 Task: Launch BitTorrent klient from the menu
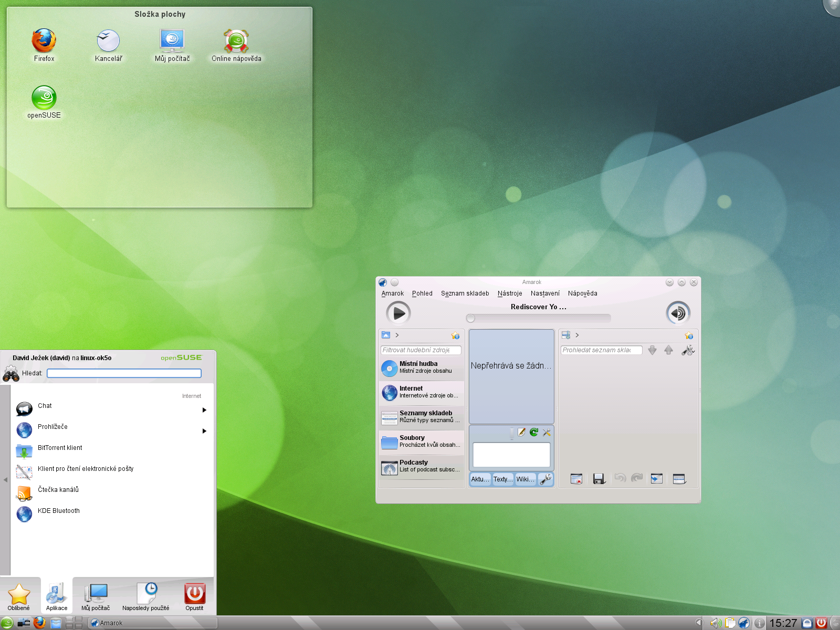coord(111,450)
